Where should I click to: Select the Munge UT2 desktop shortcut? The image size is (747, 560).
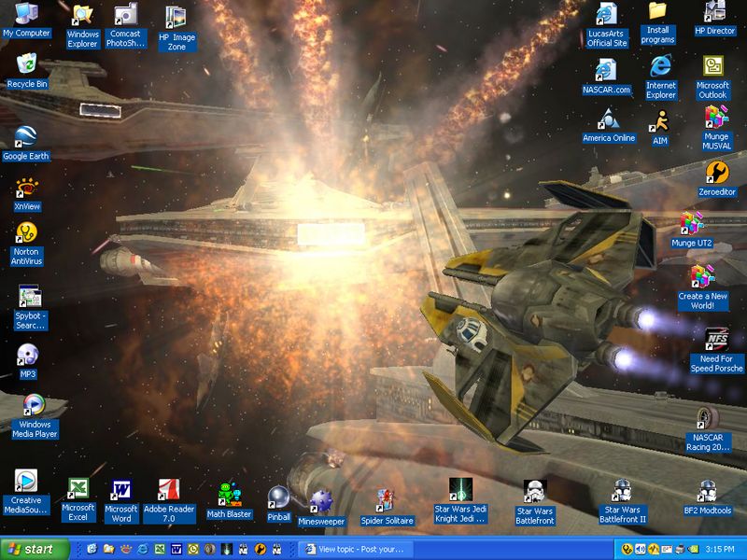692,230
